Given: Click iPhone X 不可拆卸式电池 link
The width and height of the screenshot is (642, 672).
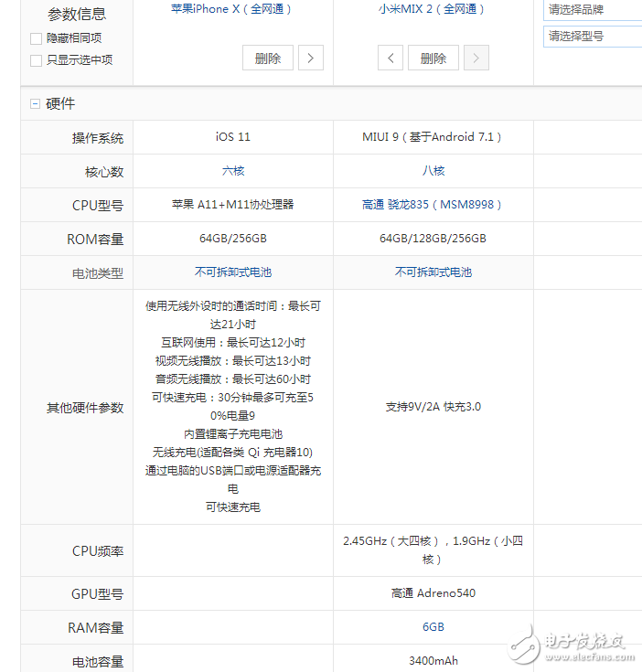Looking at the screenshot, I should tap(233, 272).
